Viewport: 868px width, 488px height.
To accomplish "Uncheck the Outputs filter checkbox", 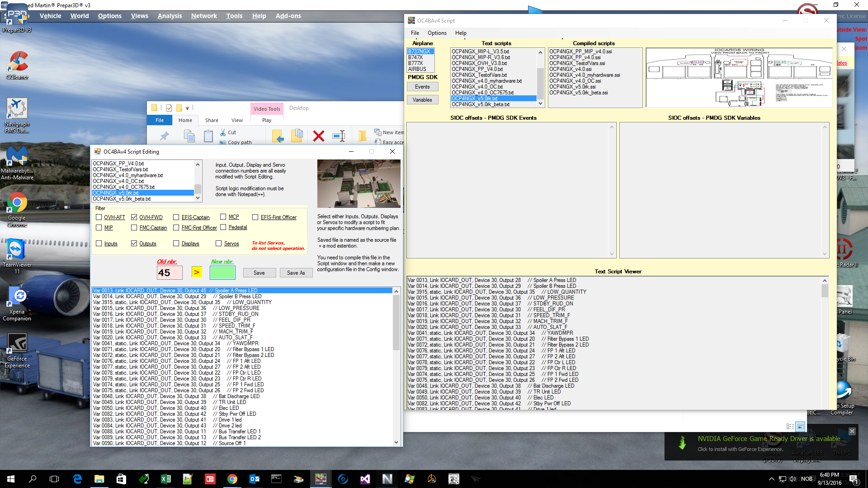I will tap(134, 244).
